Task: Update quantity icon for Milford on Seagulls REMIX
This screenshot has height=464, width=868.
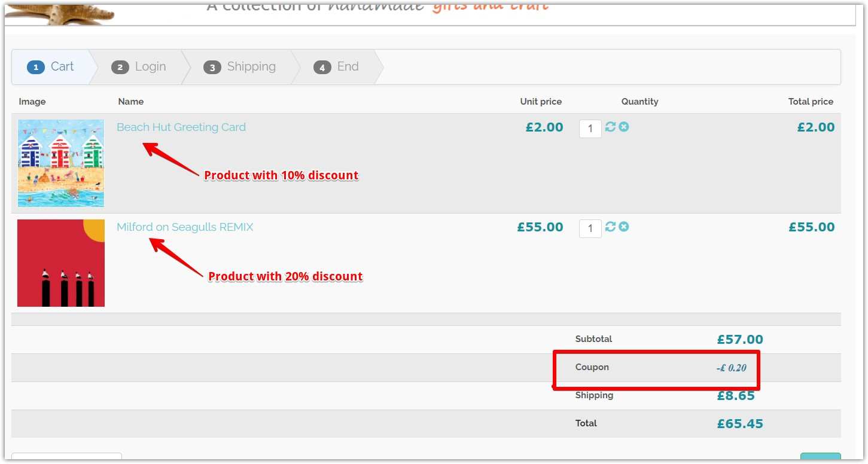Action: point(610,227)
